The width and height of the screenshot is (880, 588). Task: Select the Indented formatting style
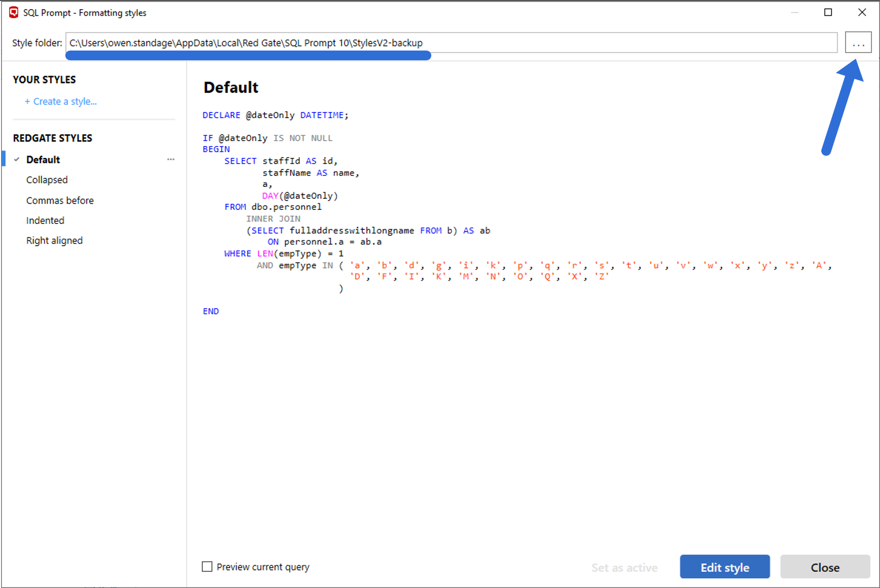[45, 220]
